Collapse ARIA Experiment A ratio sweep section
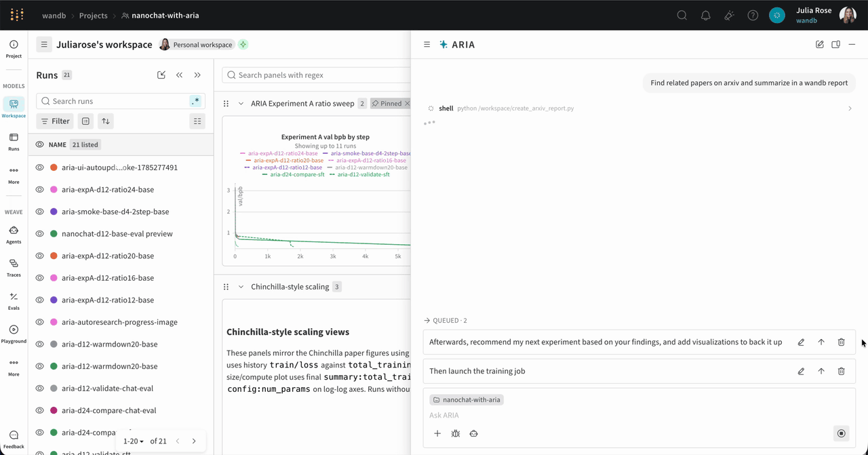 (241, 104)
